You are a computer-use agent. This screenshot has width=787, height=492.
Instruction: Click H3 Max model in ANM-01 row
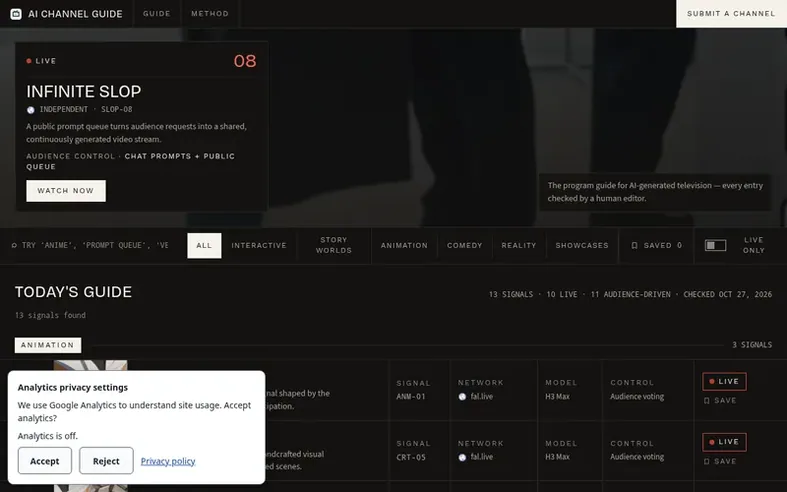(557, 397)
